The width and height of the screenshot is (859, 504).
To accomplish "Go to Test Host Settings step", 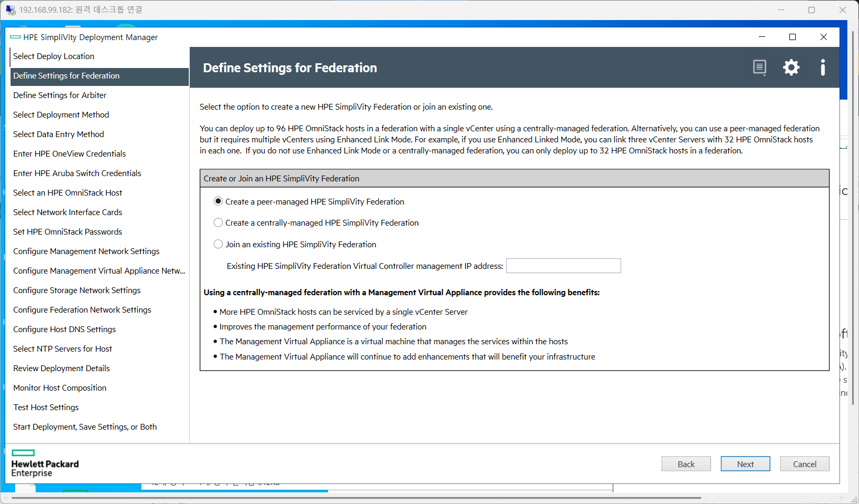I will tap(99, 408).
